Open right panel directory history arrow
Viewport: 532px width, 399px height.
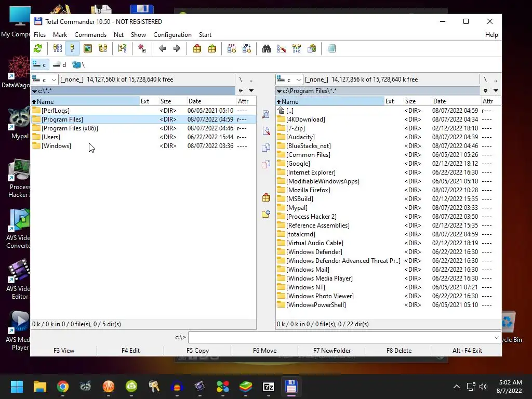496,90
